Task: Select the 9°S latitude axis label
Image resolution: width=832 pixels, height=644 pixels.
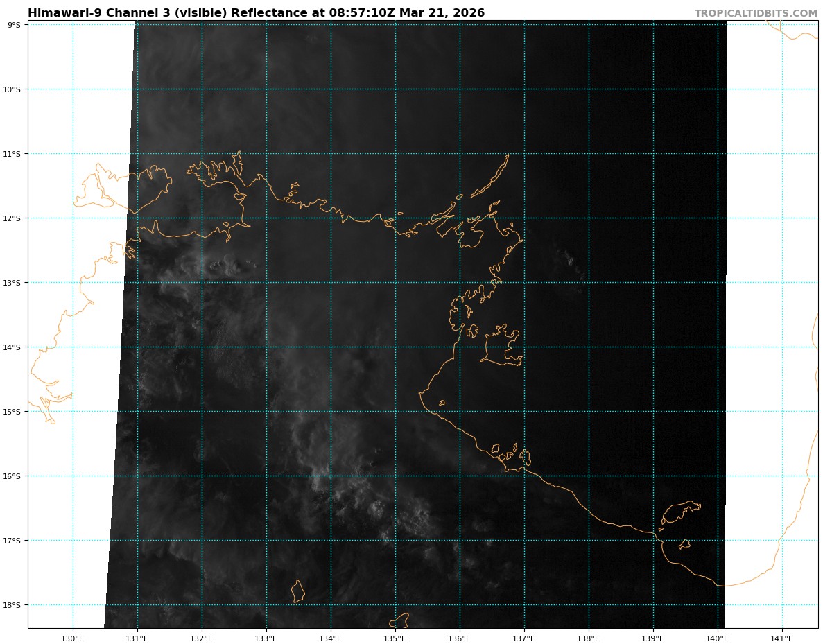Action: [14, 25]
